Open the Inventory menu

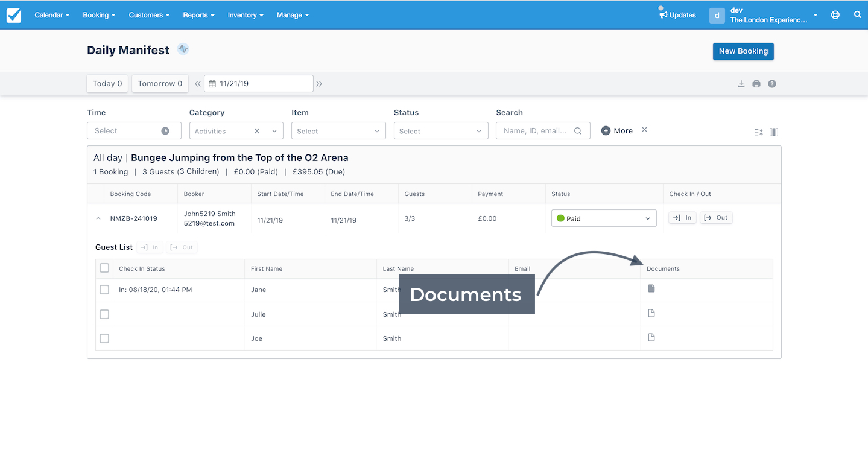click(x=246, y=15)
